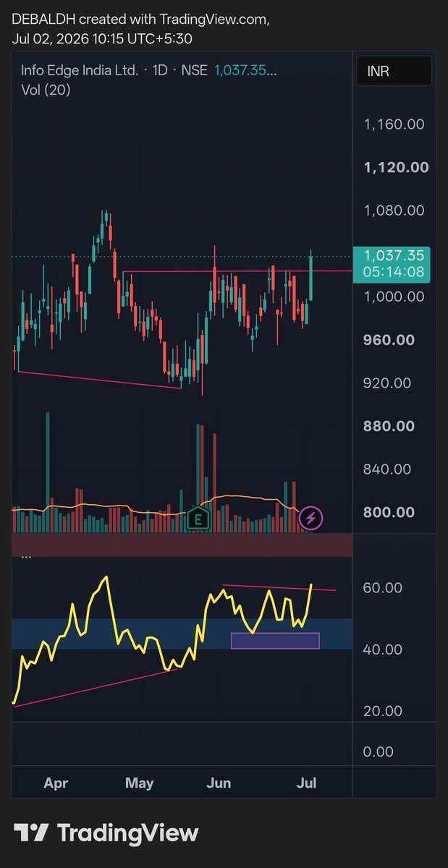Select the 0.00 oscillator axis label

point(380,752)
